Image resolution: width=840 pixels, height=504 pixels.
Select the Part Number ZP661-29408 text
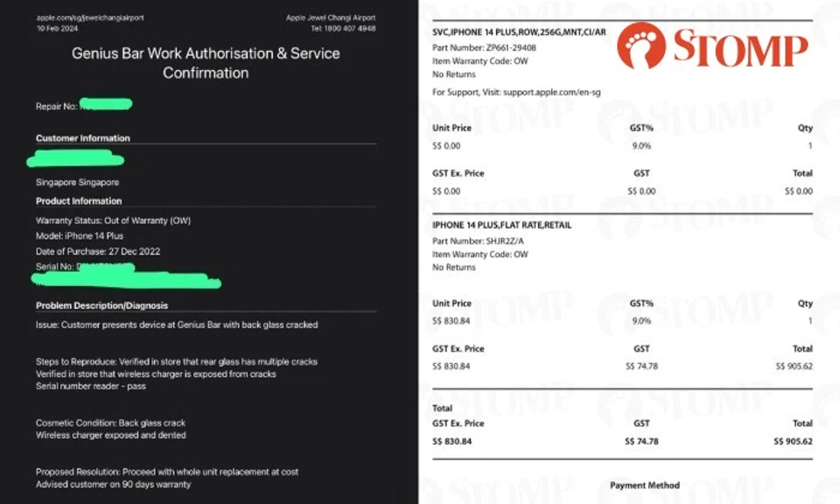[484, 47]
